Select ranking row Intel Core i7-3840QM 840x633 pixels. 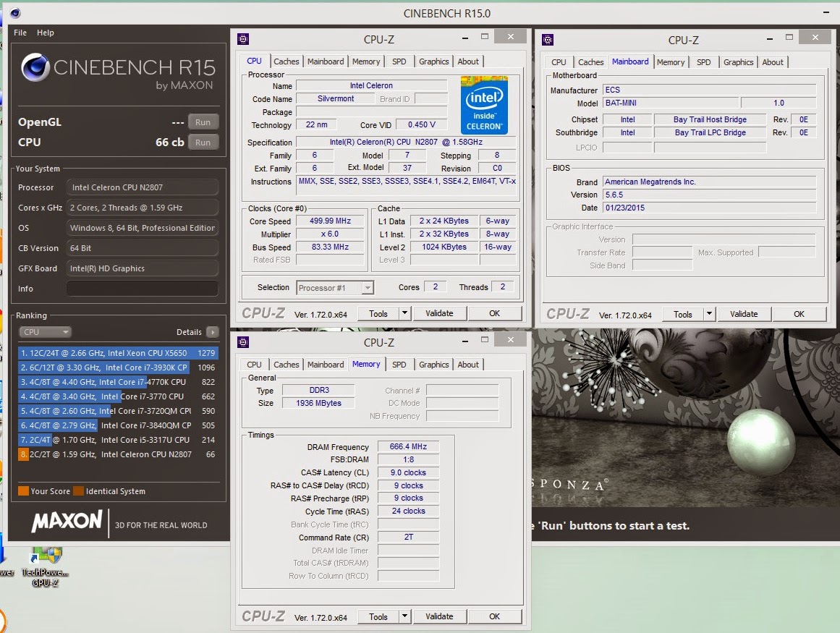[118, 425]
